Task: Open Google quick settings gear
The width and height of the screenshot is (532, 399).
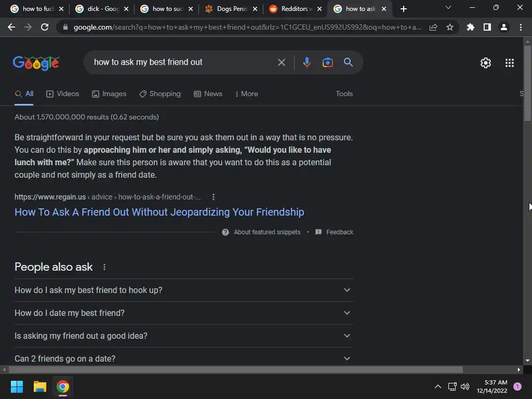Action: click(486, 63)
